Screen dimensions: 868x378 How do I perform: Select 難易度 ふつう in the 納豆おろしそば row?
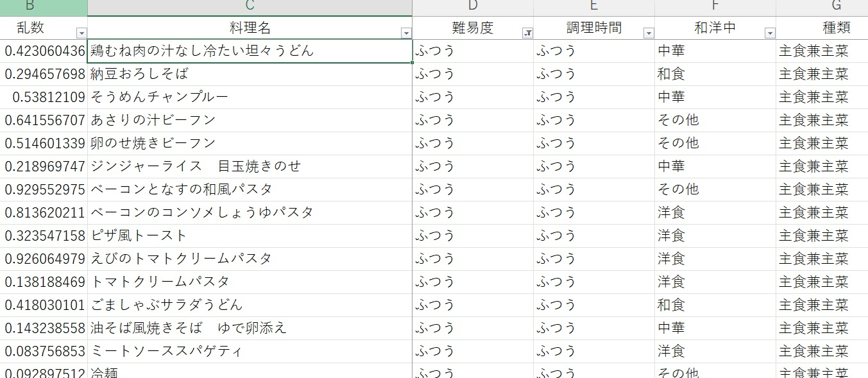473,74
